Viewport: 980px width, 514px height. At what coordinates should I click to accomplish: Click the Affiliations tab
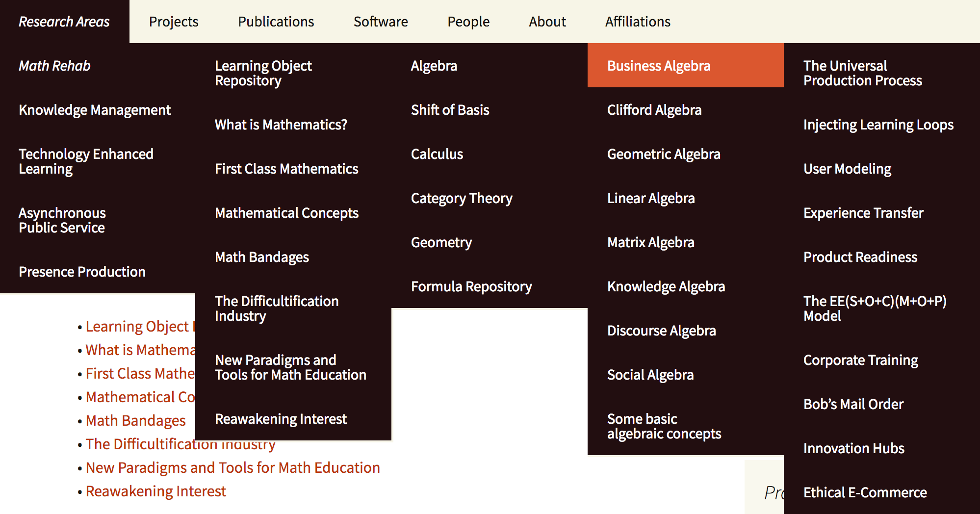coord(638,22)
